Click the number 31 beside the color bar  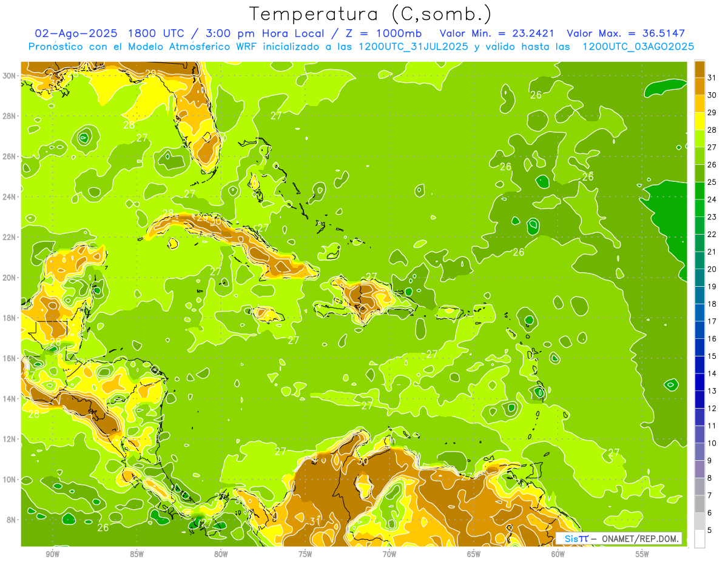(713, 78)
